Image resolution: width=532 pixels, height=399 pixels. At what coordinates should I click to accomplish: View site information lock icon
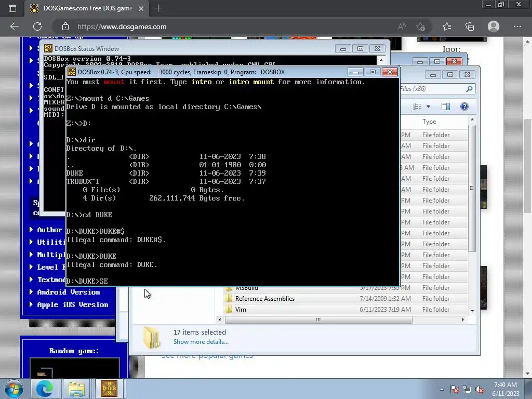tap(65, 26)
